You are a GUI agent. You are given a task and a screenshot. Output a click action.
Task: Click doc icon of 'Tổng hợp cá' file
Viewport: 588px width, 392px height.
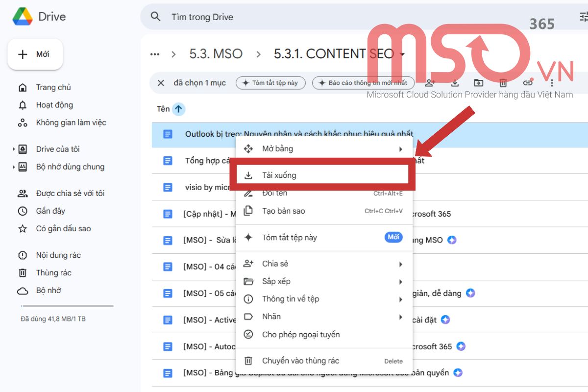pyautogui.click(x=168, y=161)
